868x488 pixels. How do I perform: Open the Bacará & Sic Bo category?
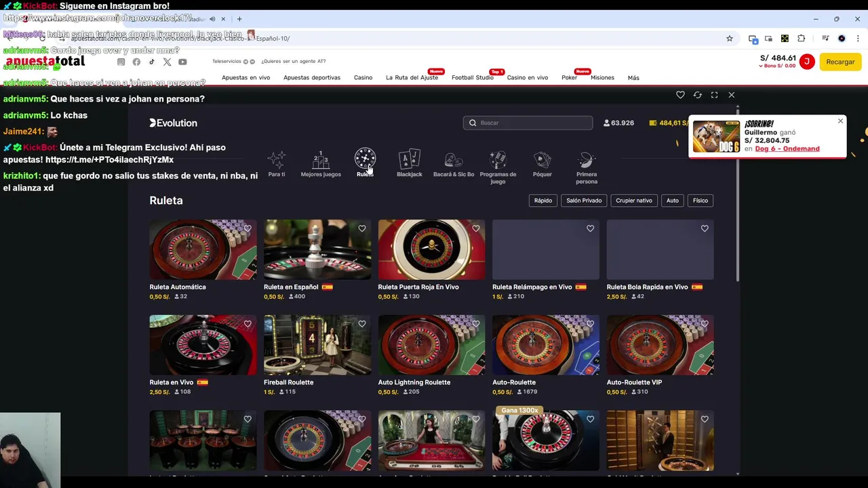(x=454, y=163)
